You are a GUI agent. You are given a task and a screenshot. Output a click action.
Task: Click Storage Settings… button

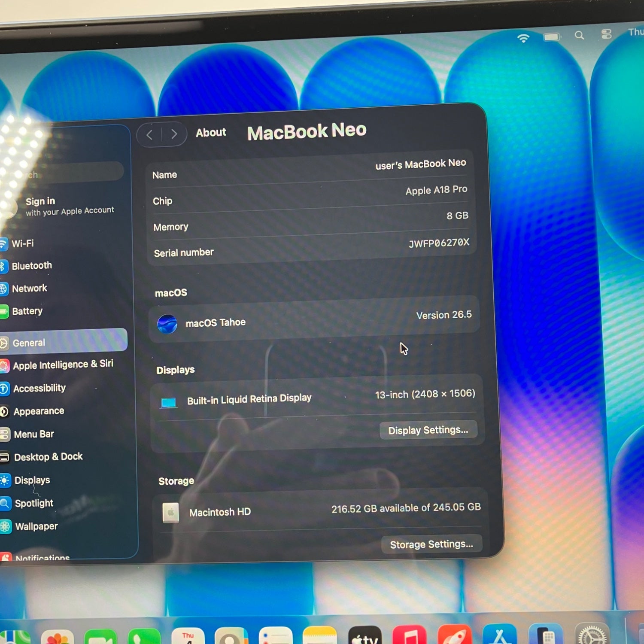[431, 544]
